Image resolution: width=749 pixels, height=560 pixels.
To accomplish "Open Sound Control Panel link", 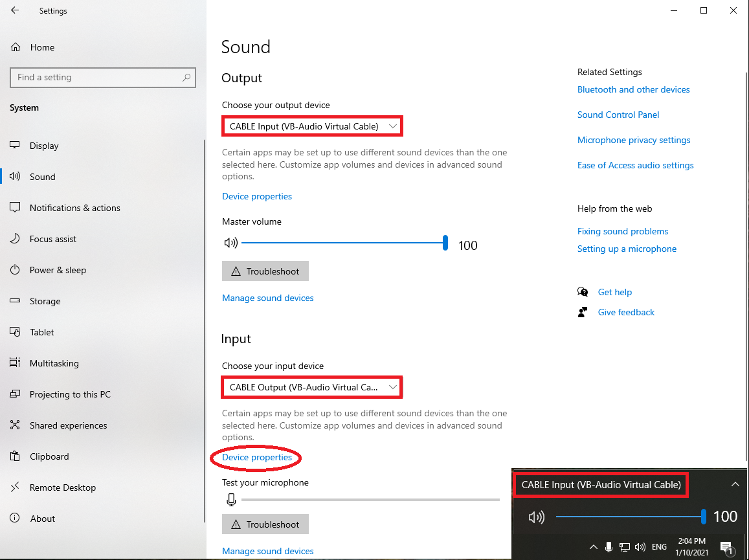I will point(618,115).
